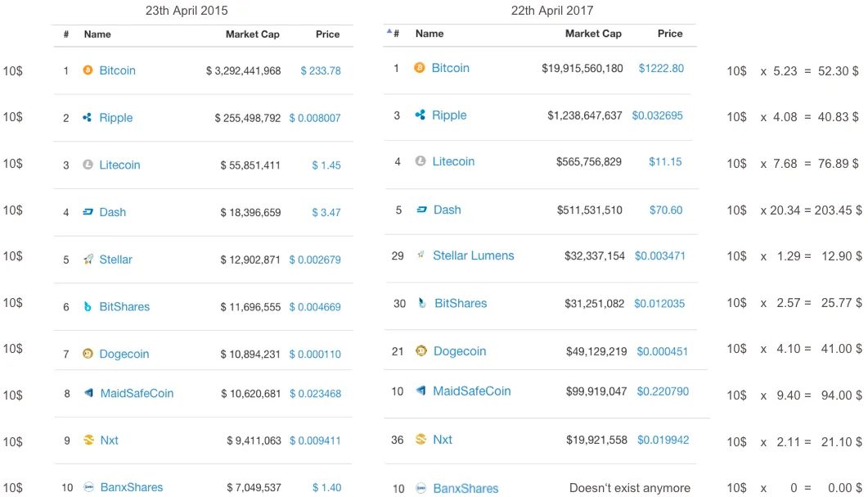868x497 pixels.
Task: Sort 2017 table by Price header
Action: click(x=670, y=34)
